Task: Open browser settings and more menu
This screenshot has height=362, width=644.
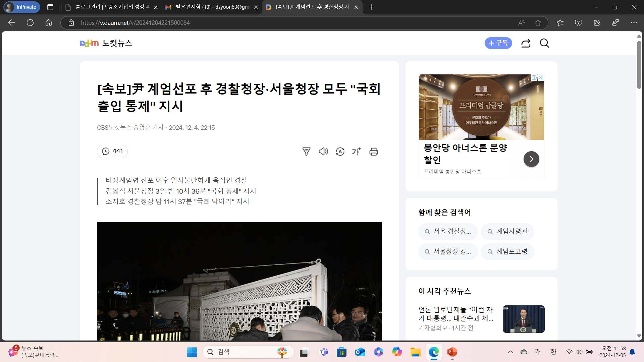Action: [634, 23]
